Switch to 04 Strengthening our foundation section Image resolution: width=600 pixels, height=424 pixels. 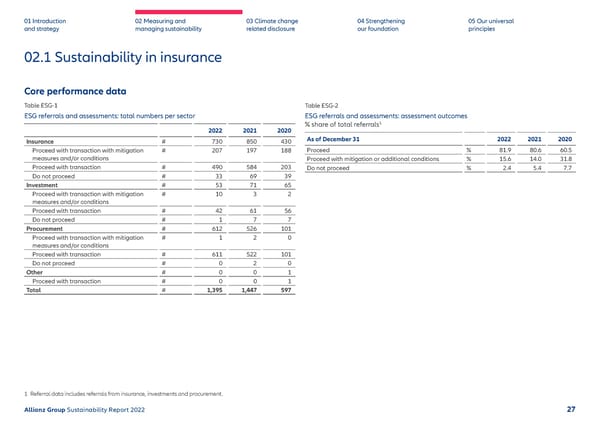point(380,24)
